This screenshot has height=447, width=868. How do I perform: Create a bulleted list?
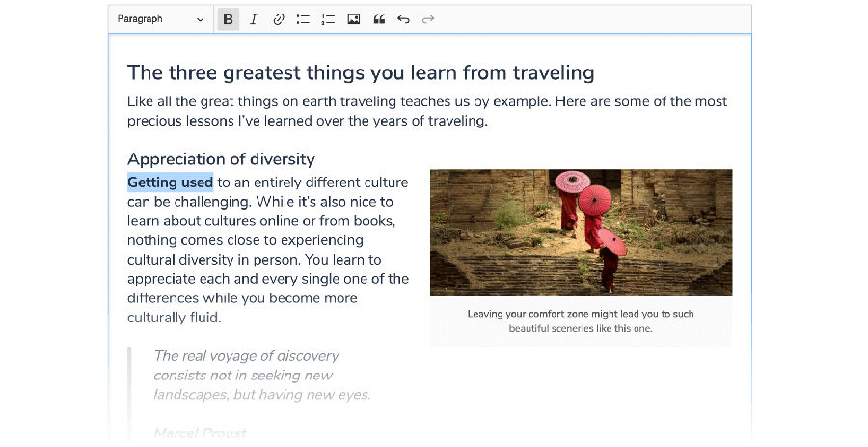pyautogui.click(x=304, y=19)
